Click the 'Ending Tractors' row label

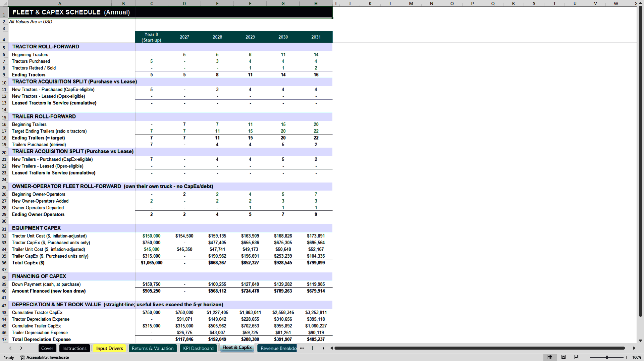click(x=29, y=75)
